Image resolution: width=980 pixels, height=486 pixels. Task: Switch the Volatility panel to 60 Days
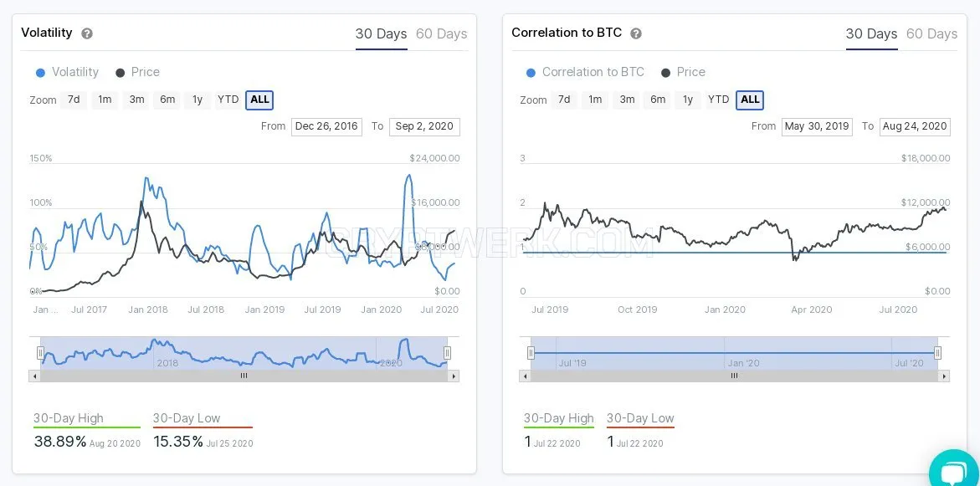point(441,33)
